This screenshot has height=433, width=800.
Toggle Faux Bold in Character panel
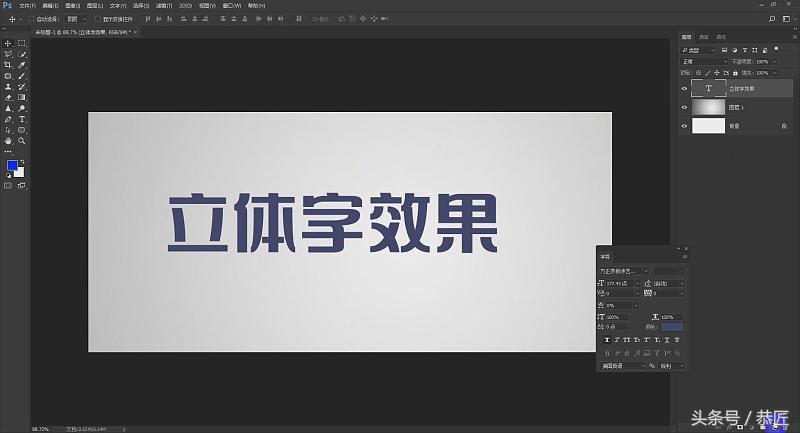pos(607,340)
